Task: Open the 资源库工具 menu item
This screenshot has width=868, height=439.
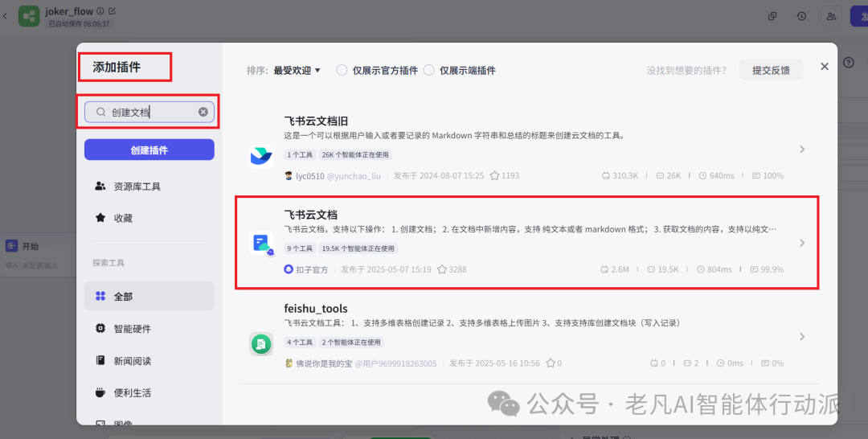Action: pyautogui.click(x=149, y=187)
